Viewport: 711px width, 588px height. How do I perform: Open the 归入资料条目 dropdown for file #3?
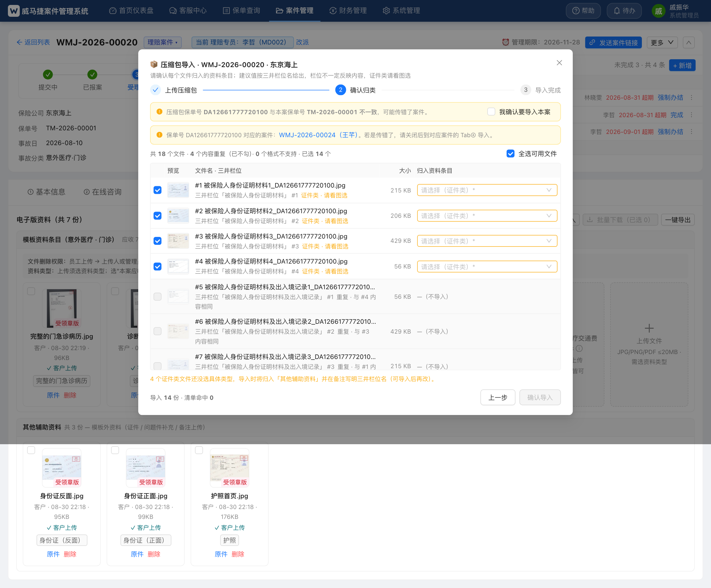[x=487, y=241]
